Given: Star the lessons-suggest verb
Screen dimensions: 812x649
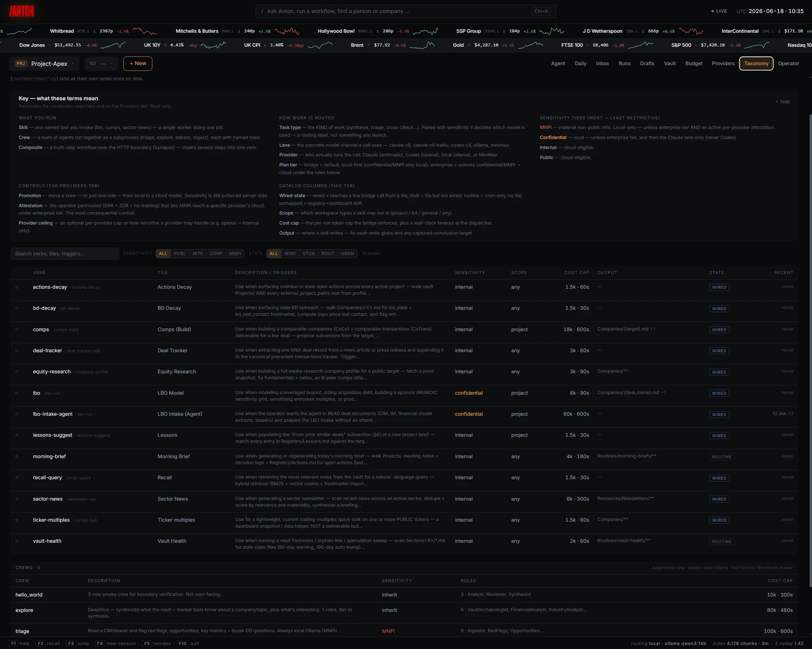Looking at the screenshot, I should coord(17,435).
